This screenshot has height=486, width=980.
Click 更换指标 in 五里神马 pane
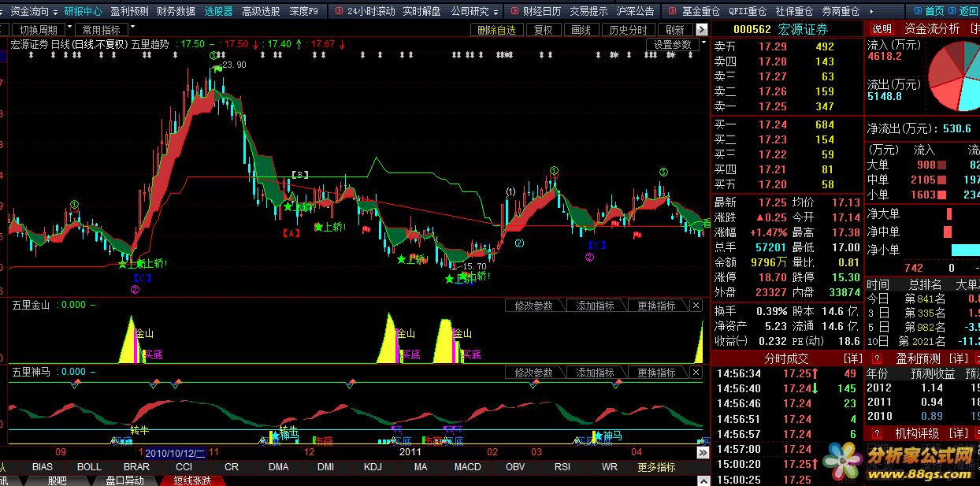pyautogui.click(x=656, y=373)
